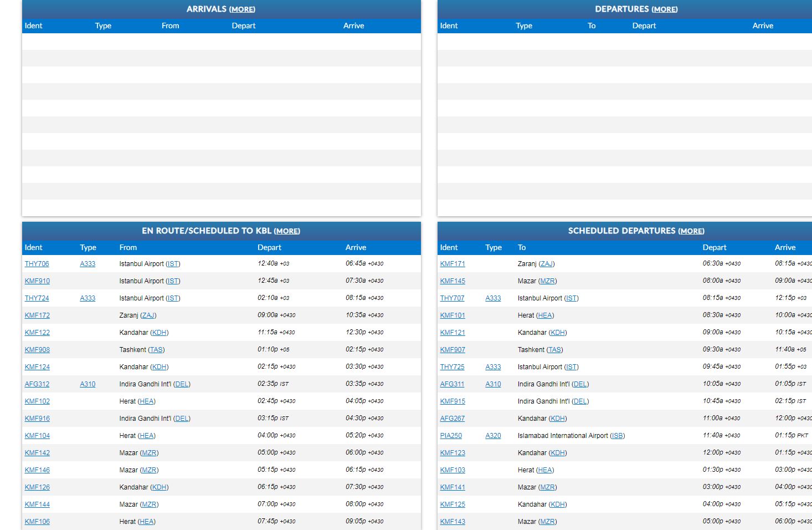This screenshot has height=530, width=812.
Task: Click 'From' column header in Arrivals table
Action: click(x=171, y=26)
